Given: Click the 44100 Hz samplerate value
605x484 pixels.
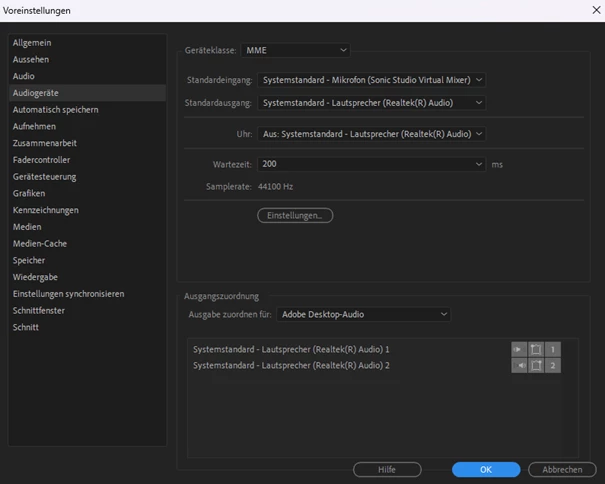Looking at the screenshot, I should (275, 186).
